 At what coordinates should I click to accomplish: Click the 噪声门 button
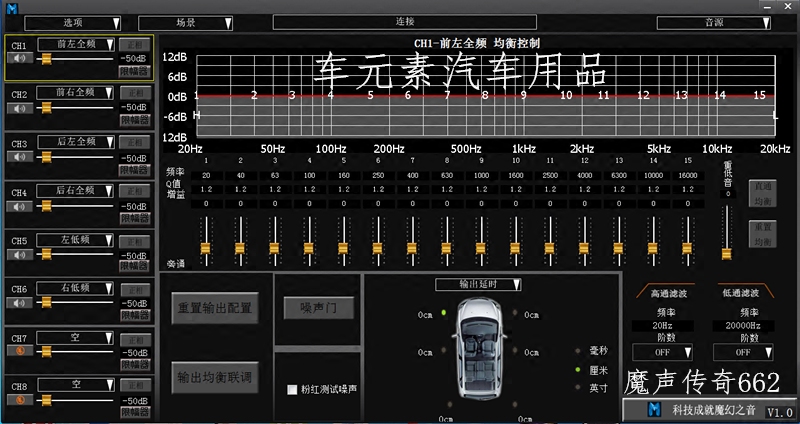tap(318, 307)
